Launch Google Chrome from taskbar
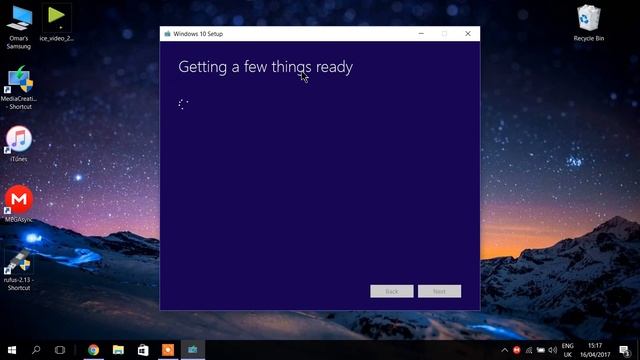Screen dimensions: 640x360 click(93, 350)
